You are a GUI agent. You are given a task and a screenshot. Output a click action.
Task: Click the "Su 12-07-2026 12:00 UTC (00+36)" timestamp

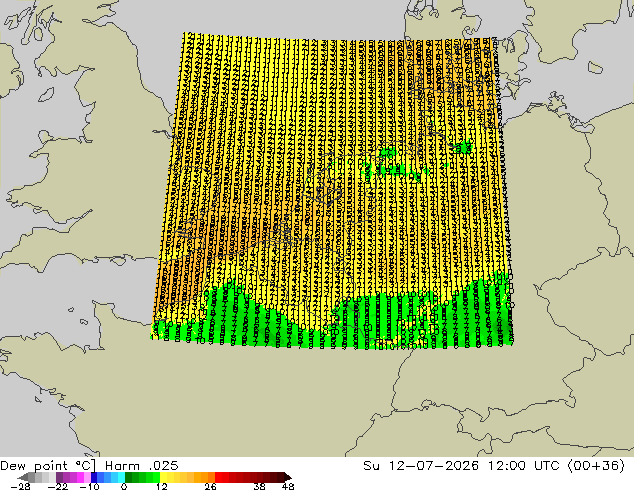point(494,466)
